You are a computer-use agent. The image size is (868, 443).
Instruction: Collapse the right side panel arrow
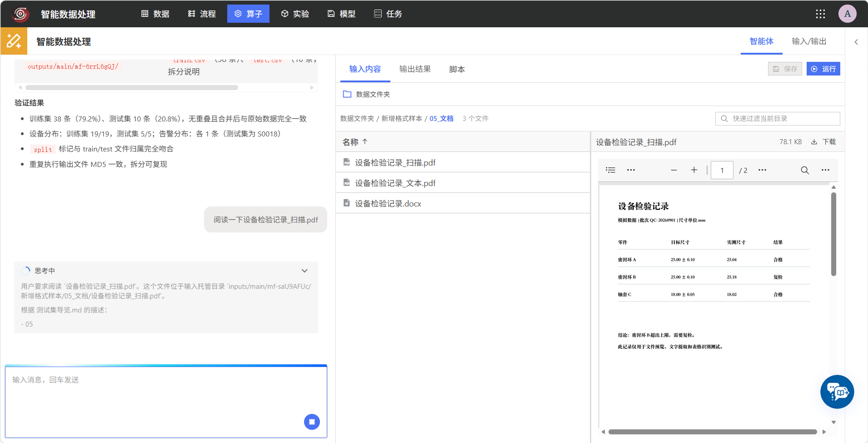coord(856,42)
